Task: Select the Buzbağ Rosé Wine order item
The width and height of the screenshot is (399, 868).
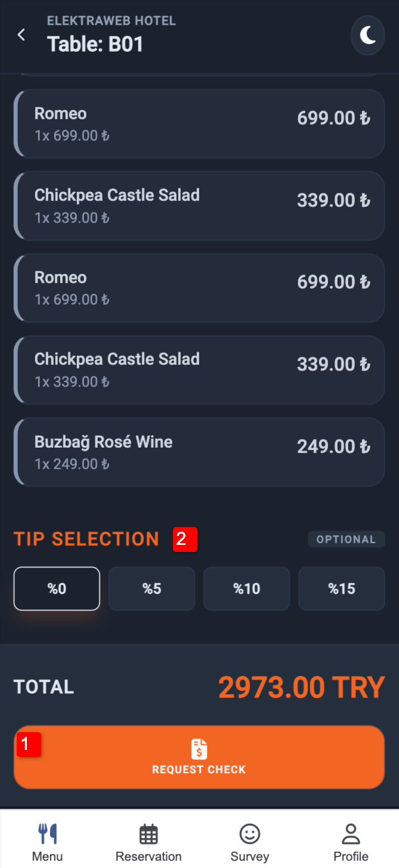Action: pos(199,452)
